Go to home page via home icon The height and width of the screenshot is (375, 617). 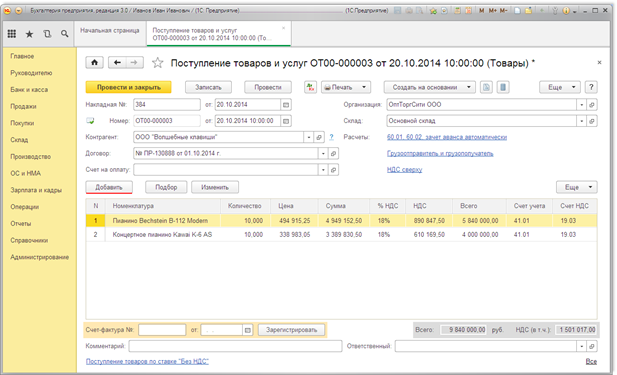click(x=94, y=63)
